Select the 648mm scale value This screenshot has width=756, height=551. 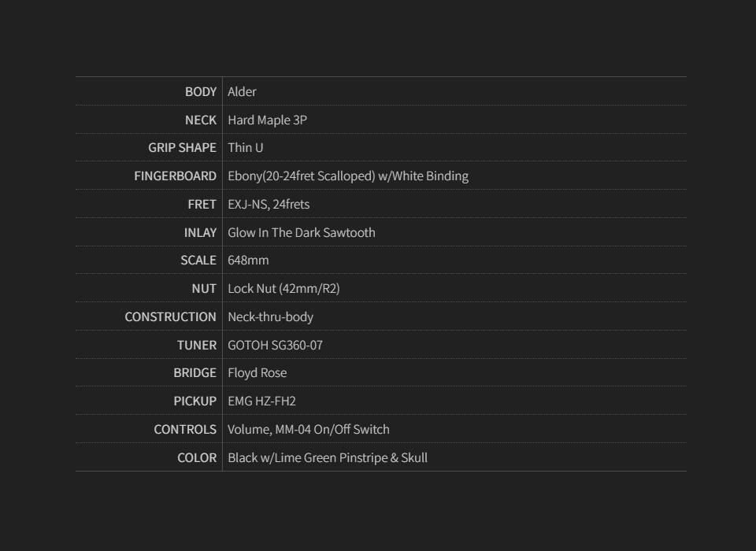coord(248,260)
